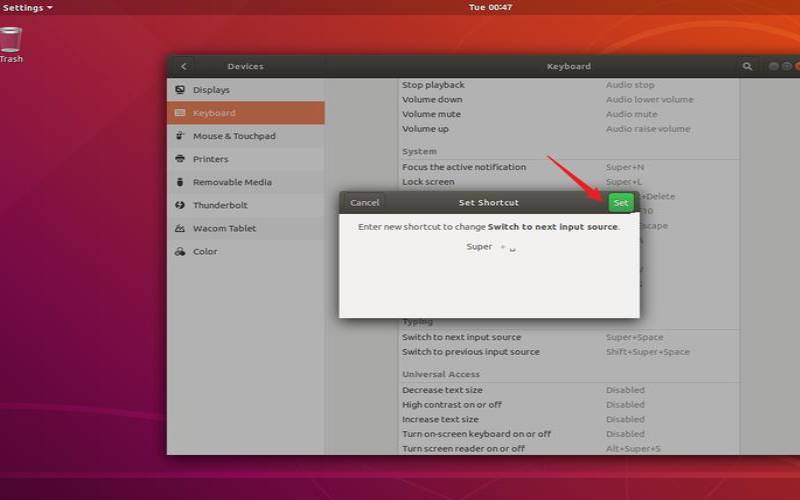Click Turn on-screen keyboard on or off
This screenshot has width=800, height=500.
pos(568,434)
